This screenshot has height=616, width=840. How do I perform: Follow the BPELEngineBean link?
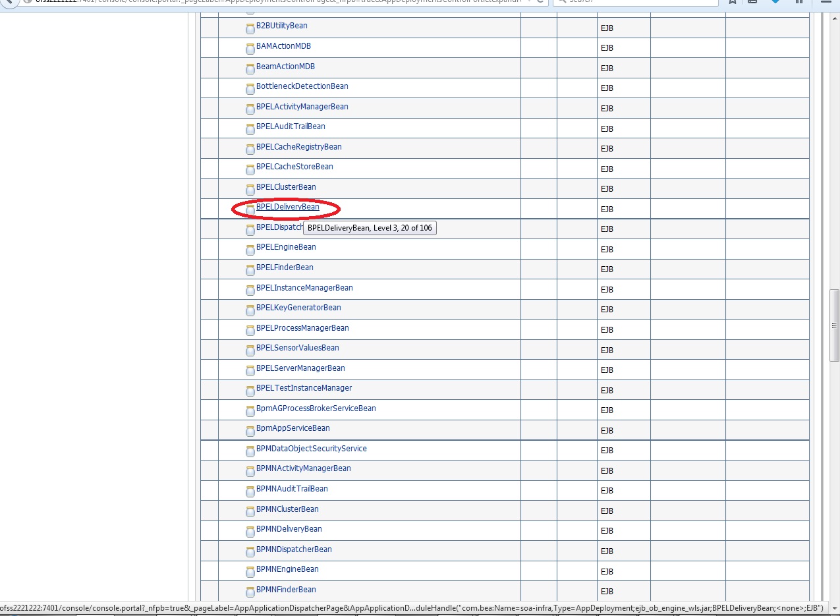tap(286, 247)
